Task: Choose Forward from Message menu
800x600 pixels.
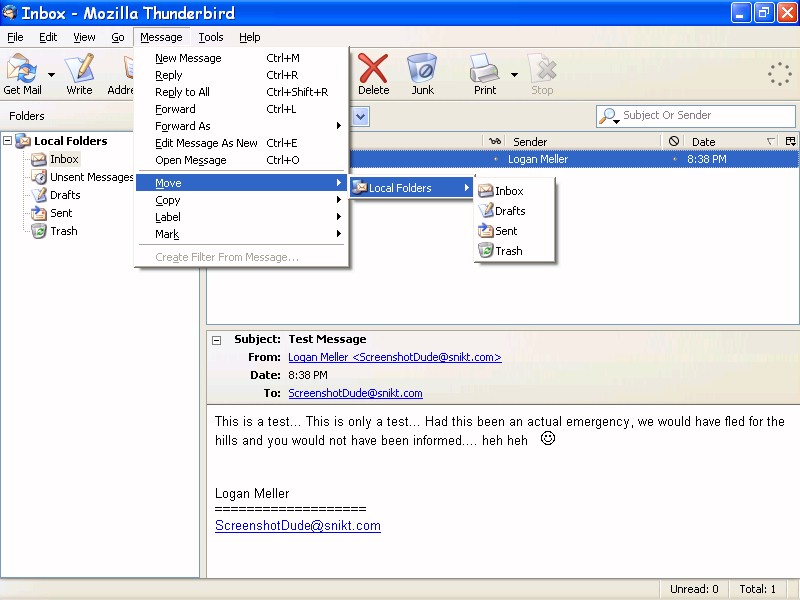Action: point(241,109)
